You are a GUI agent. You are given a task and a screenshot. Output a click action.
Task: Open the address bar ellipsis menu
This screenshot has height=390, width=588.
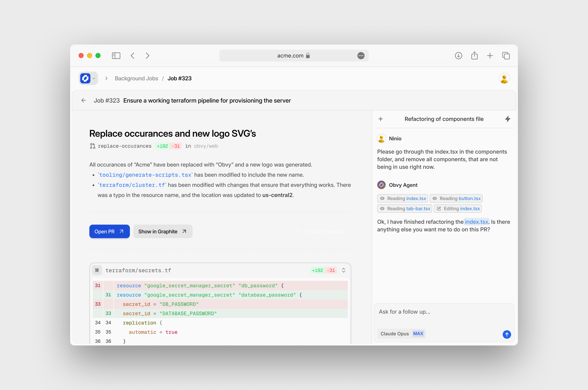click(361, 56)
